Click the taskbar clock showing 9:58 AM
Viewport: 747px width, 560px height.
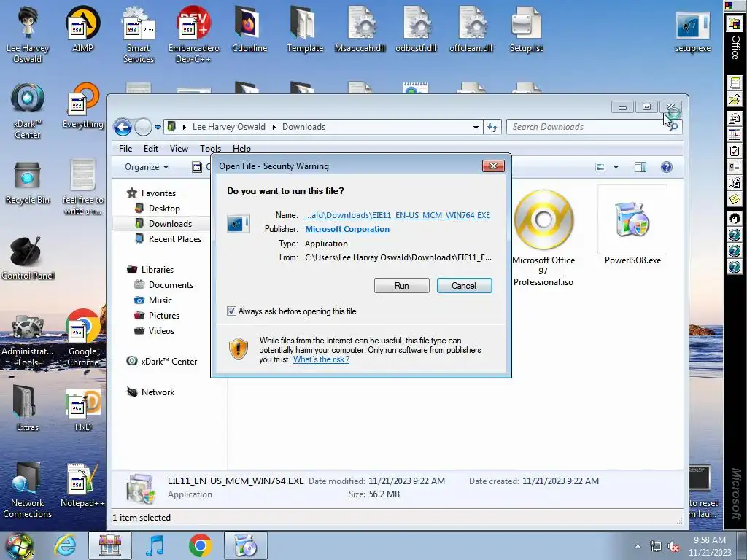[x=710, y=546]
